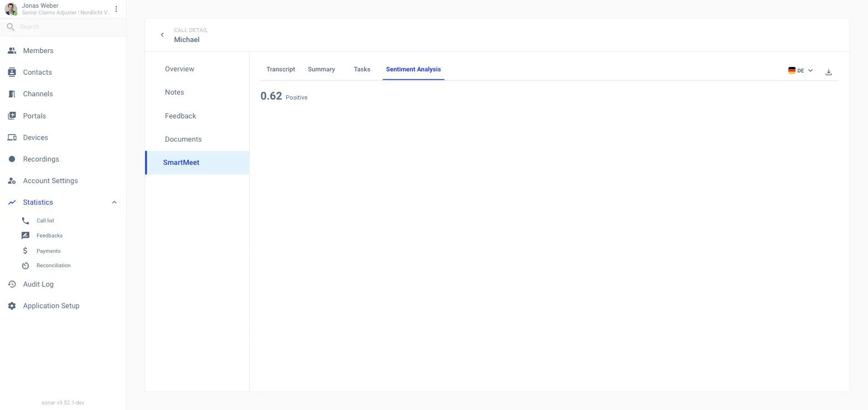Go back using the left chevron
868x410 pixels.
[x=162, y=35]
